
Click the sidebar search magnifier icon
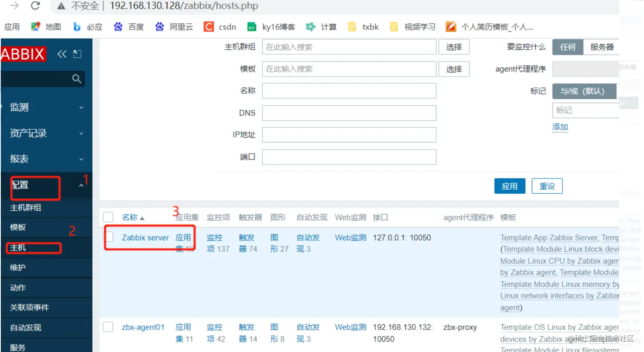pyautogui.click(x=76, y=79)
